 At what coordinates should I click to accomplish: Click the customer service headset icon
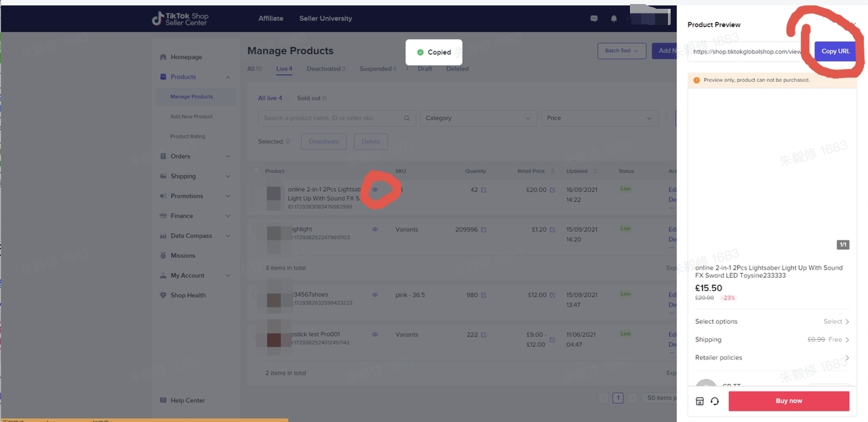click(x=715, y=401)
